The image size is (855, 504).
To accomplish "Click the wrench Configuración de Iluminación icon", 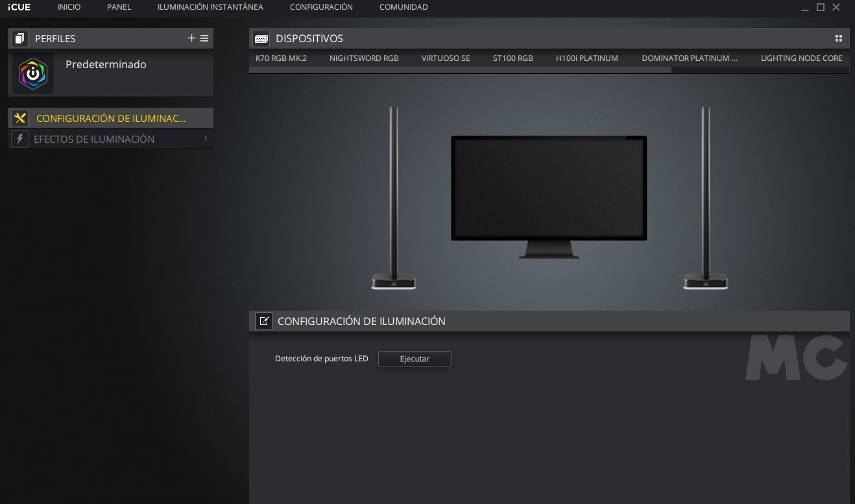I will (19, 118).
